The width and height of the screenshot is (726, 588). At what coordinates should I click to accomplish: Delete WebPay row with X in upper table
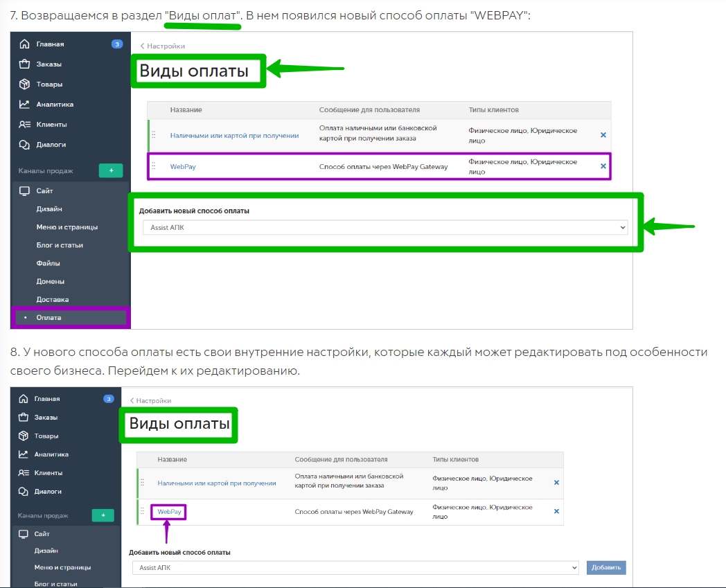point(603,166)
